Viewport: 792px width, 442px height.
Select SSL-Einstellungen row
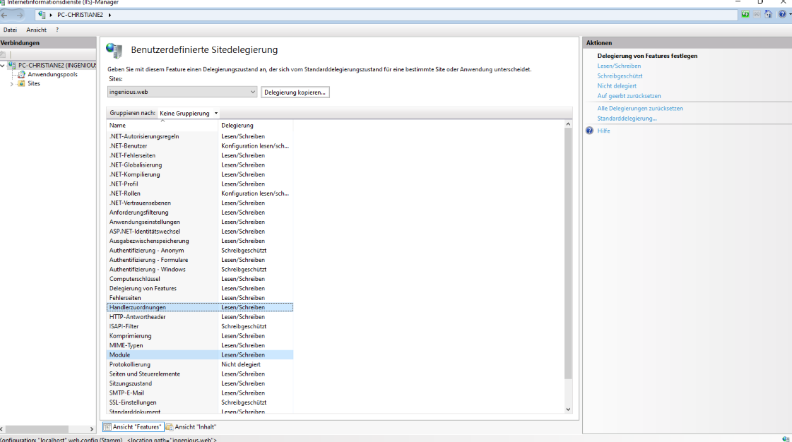200,403
